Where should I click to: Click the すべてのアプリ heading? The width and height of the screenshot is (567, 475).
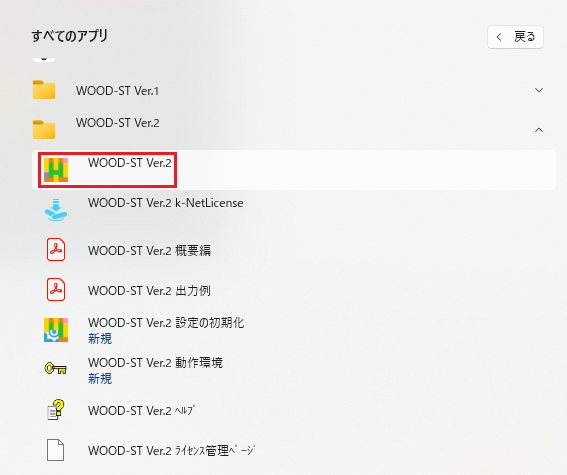70,36
